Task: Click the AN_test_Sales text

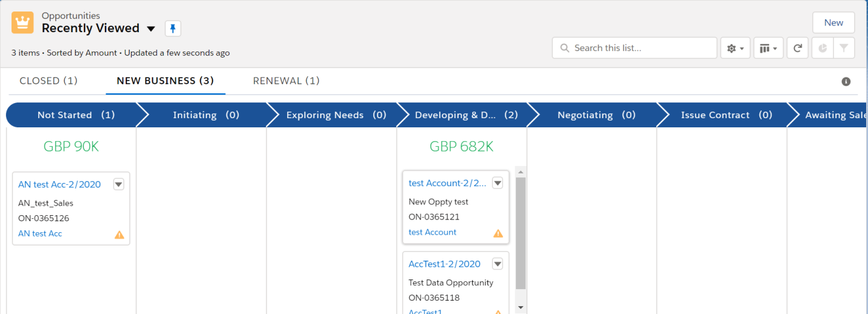Action: click(46, 203)
